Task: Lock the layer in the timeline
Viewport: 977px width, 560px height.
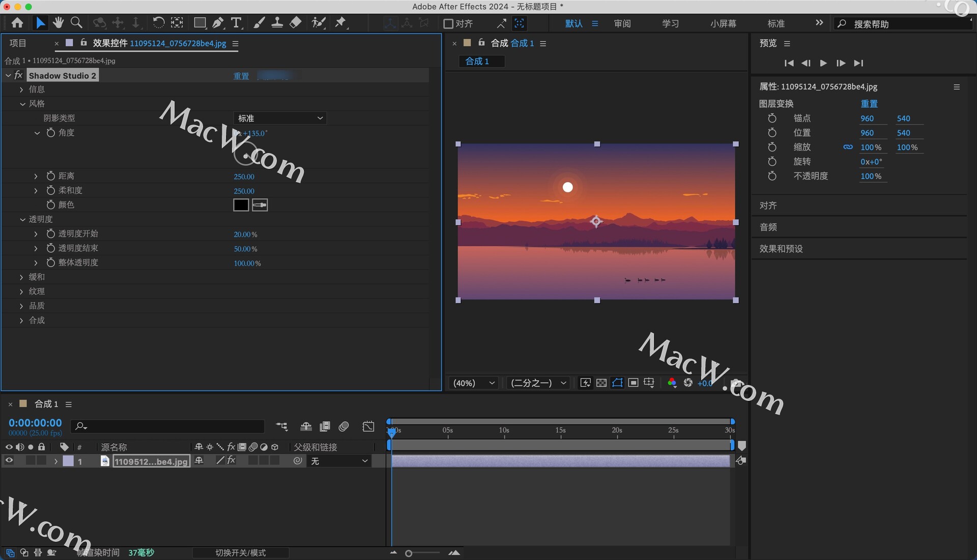Action: coord(41,460)
